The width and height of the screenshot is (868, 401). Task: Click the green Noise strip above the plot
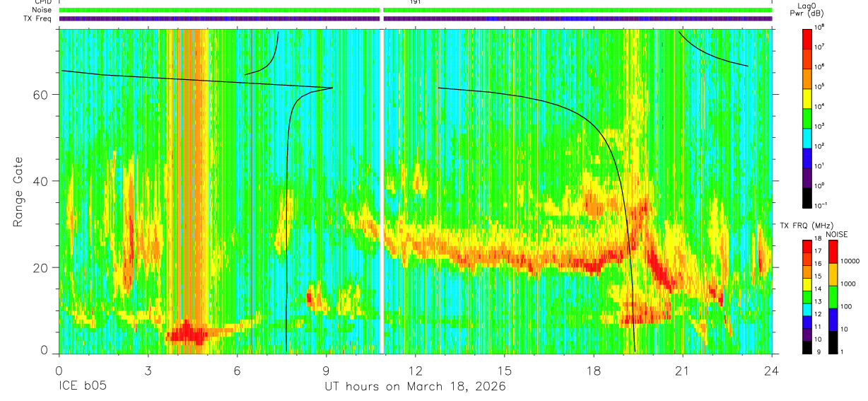pos(416,10)
